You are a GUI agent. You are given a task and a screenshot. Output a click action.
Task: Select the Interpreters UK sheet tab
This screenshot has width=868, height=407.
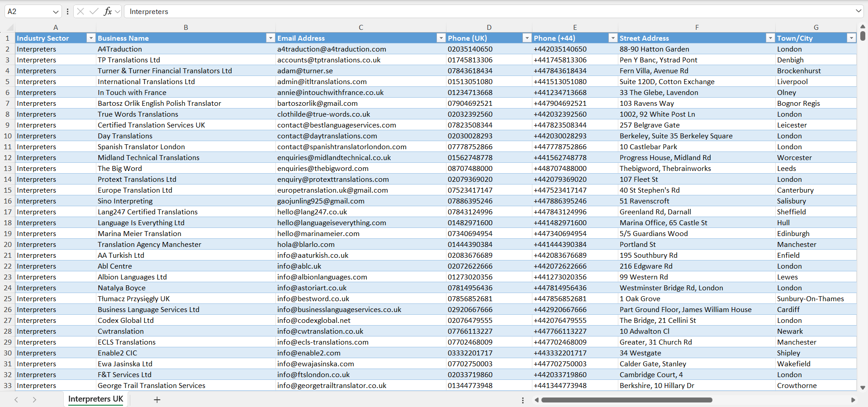point(95,399)
